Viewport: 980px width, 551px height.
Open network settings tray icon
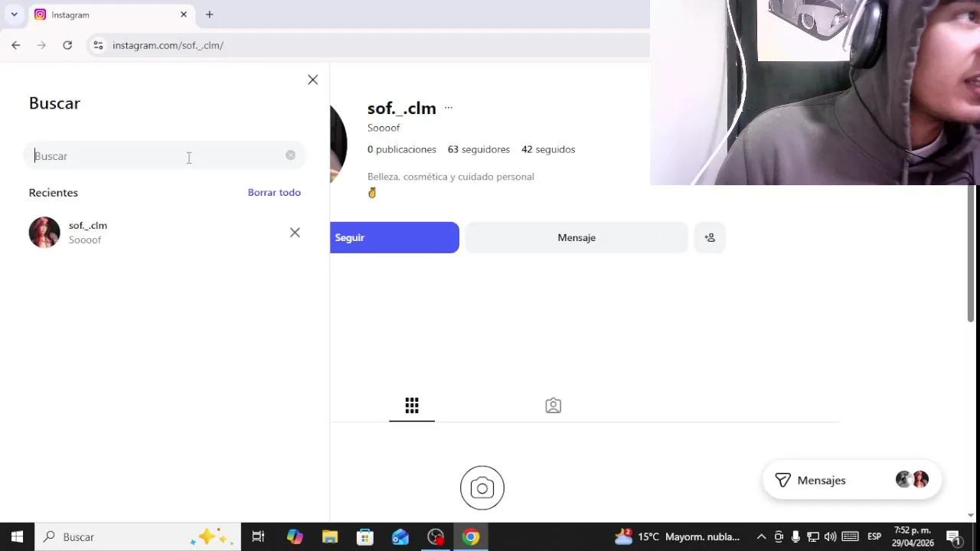pos(813,536)
